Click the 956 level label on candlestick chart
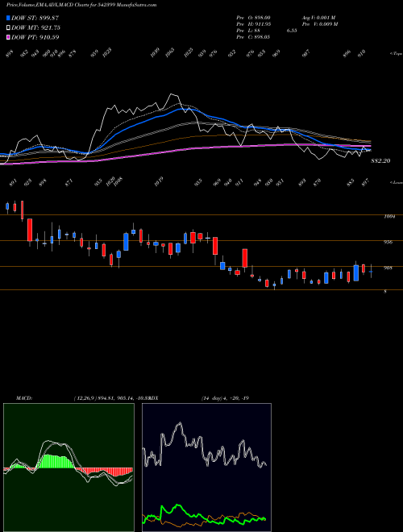Image resolution: width=403 pixels, height=532 pixels. [388, 243]
